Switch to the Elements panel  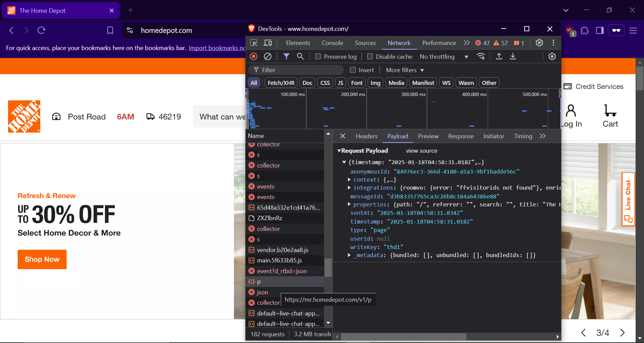coord(298,43)
